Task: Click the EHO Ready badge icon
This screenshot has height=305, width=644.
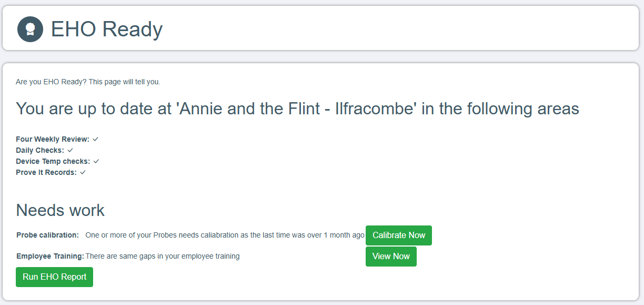Action: 30,29
